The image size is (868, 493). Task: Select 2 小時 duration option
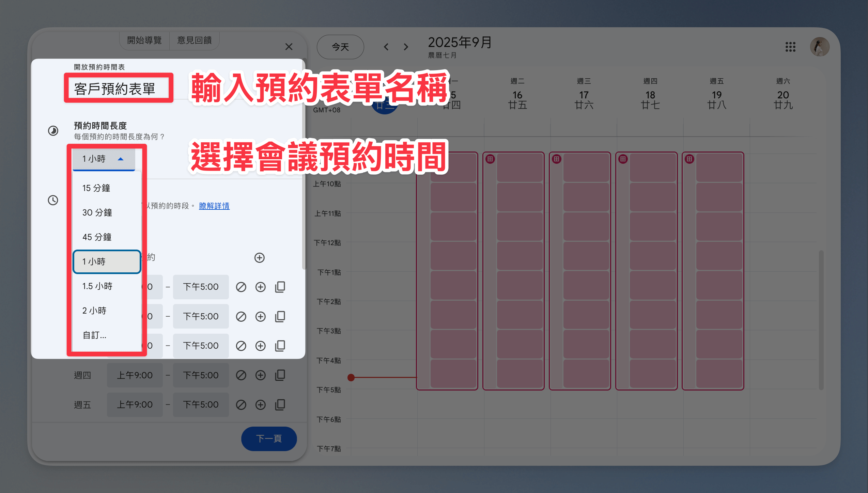[94, 311]
